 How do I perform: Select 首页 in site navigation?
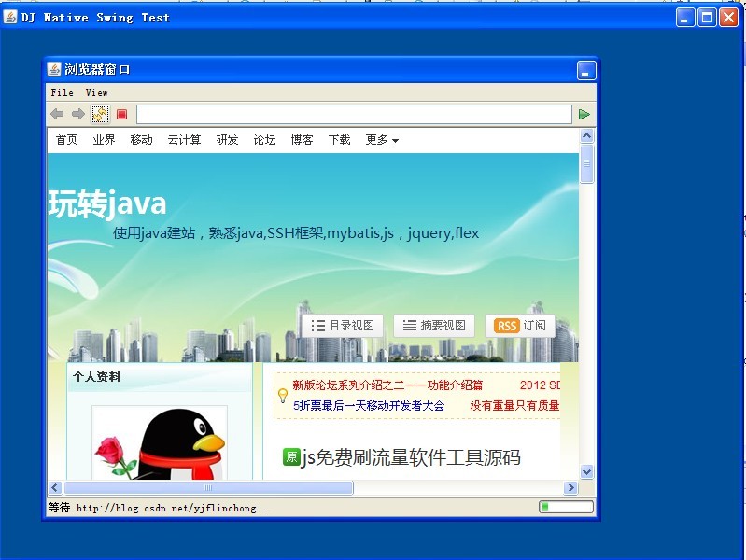tap(66, 139)
